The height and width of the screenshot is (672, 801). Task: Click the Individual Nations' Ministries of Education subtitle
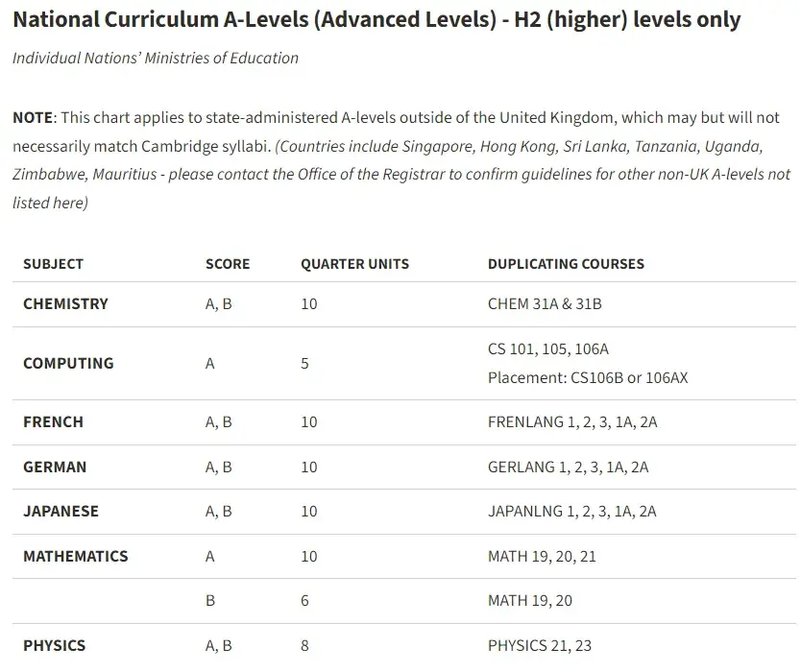[x=156, y=58]
